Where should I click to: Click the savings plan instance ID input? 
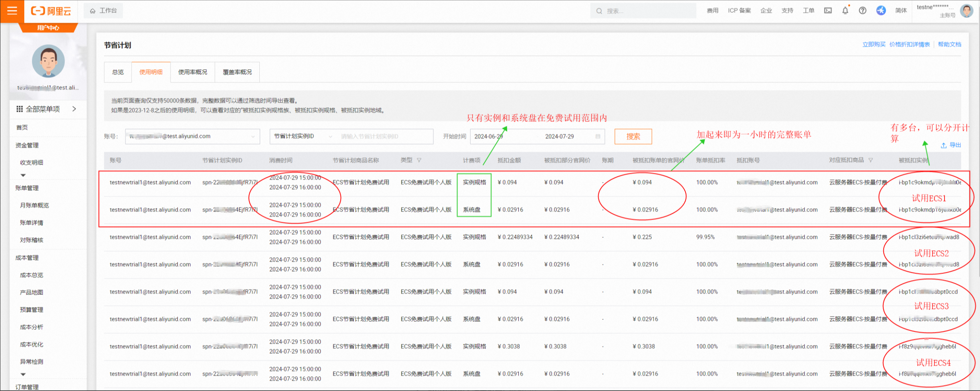click(x=384, y=136)
